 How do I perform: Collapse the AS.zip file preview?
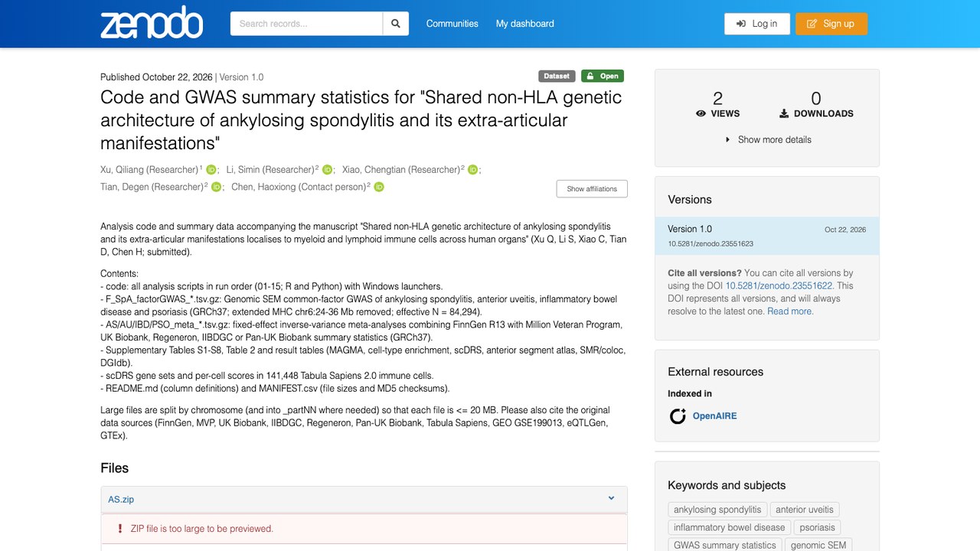611,499
